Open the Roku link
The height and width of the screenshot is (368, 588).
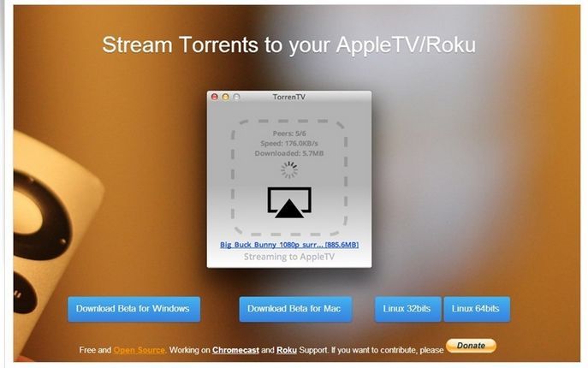click(287, 350)
